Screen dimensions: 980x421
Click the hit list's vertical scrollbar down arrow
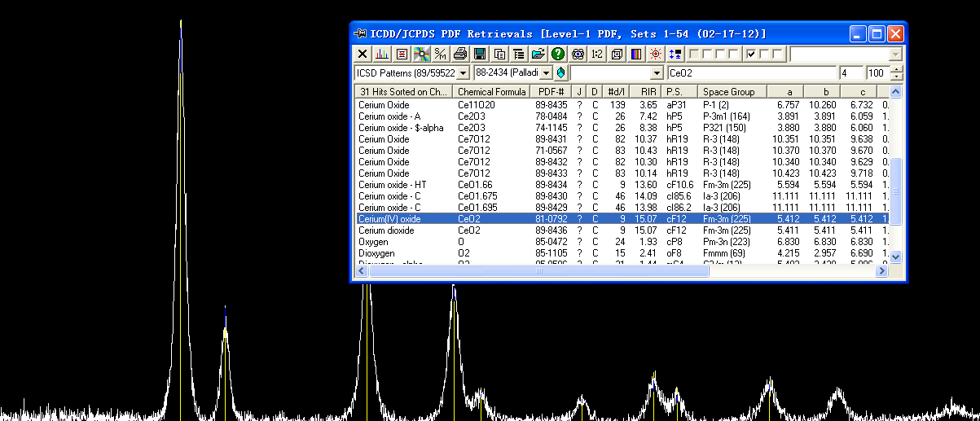[x=896, y=257]
